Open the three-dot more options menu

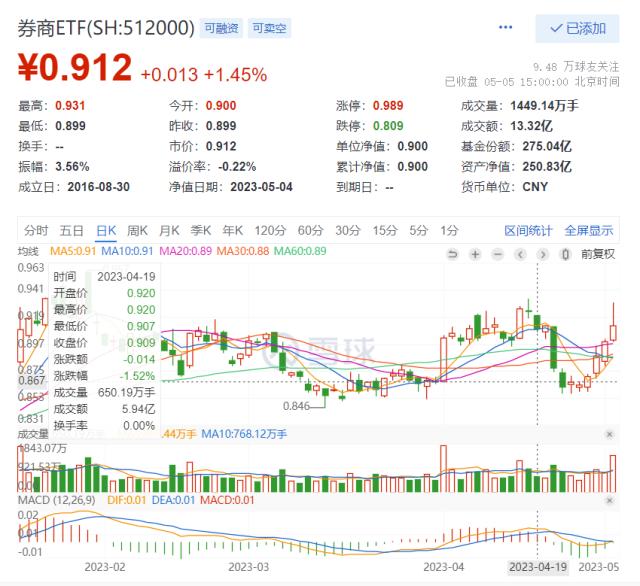(505, 27)
